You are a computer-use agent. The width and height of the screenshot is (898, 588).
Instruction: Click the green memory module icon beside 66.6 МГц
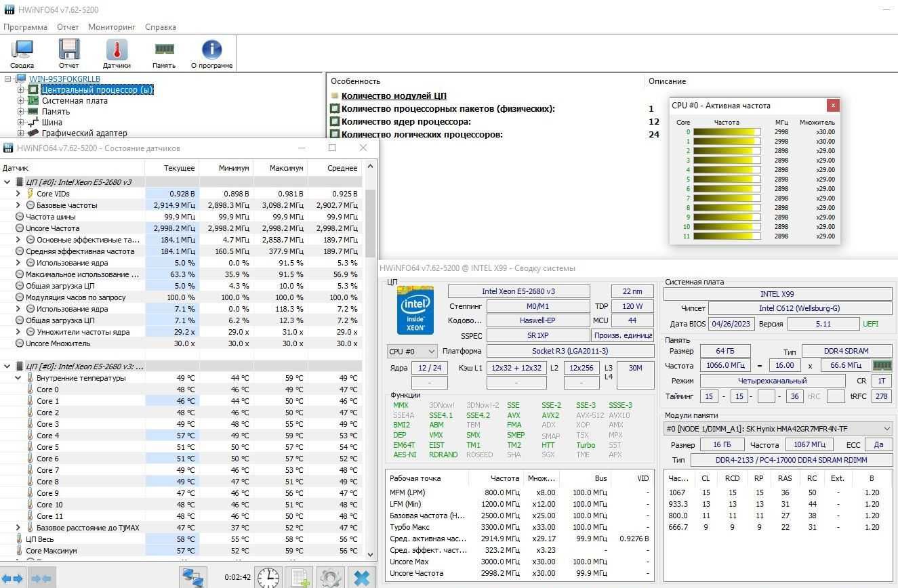882,365
